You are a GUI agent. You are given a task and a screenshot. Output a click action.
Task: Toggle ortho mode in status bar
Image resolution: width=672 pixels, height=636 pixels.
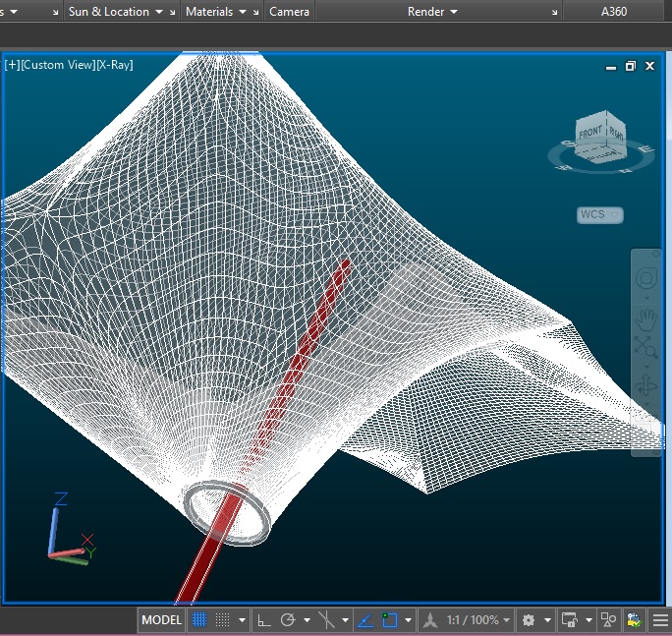(263, 620)
